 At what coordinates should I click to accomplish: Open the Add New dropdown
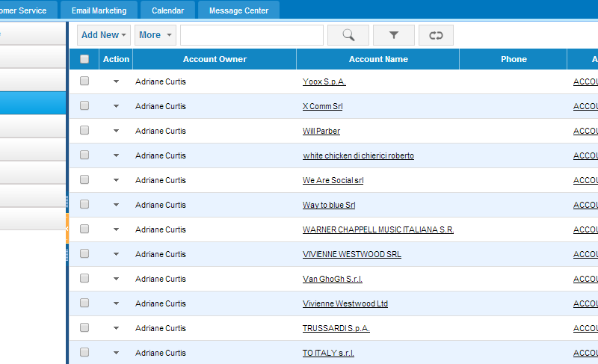(104, 35)
